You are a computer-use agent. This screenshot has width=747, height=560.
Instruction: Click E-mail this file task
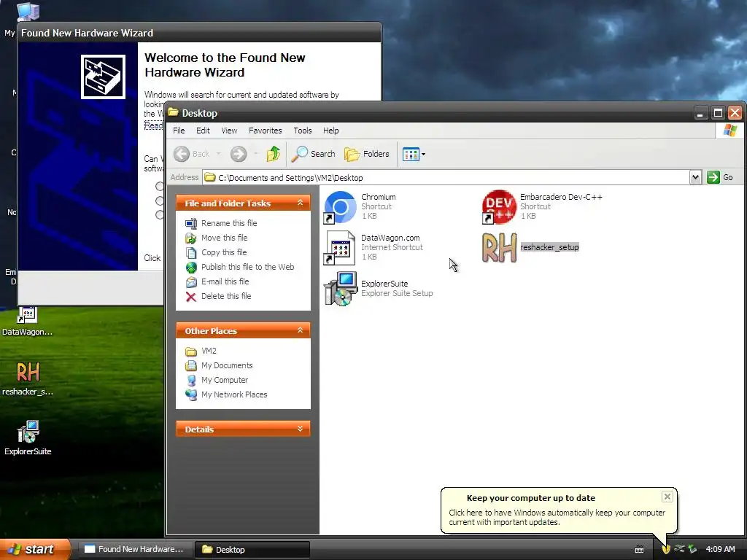[x=225, y=281]
